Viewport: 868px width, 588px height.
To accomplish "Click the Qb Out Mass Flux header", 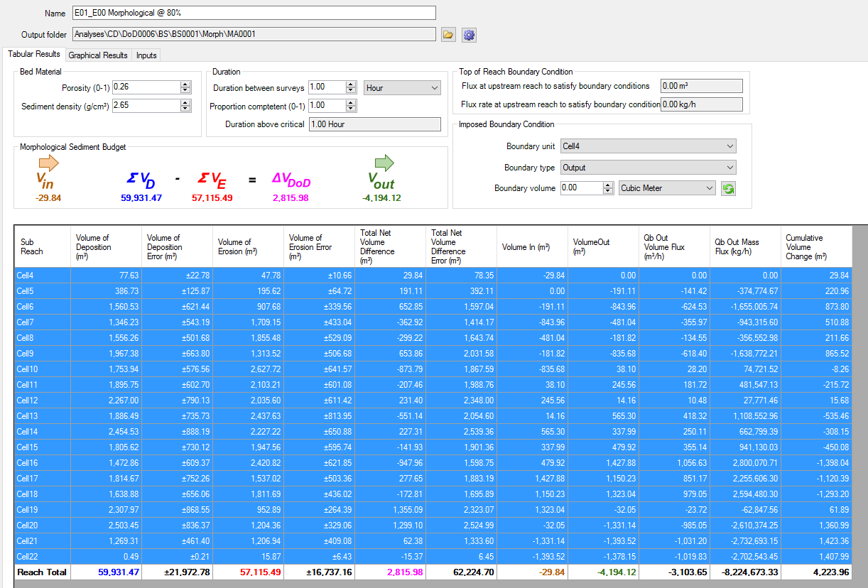I will click(x=746, y=247).
